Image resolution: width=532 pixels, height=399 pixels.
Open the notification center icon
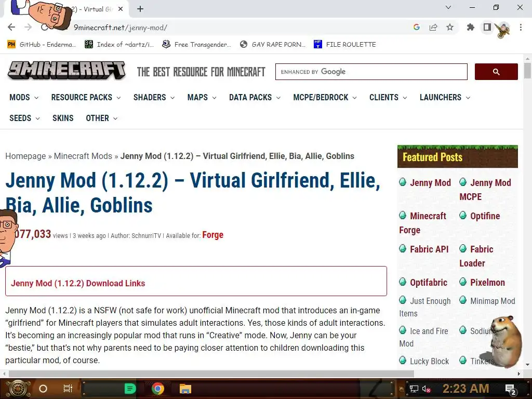(x=511, y=390)
